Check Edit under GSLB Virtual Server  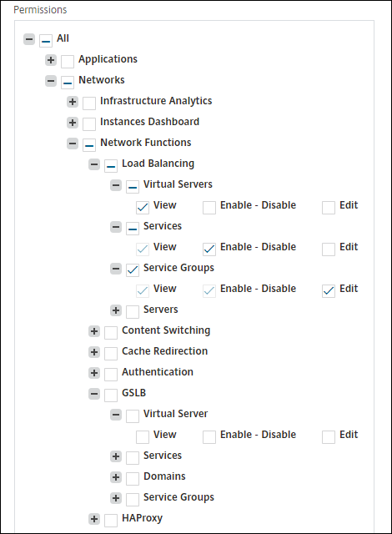pyautogui.click(x=329, y=437)
